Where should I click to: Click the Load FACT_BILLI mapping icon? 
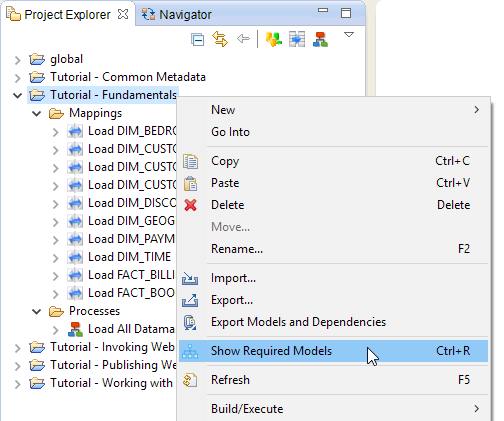tap(75, 275)
